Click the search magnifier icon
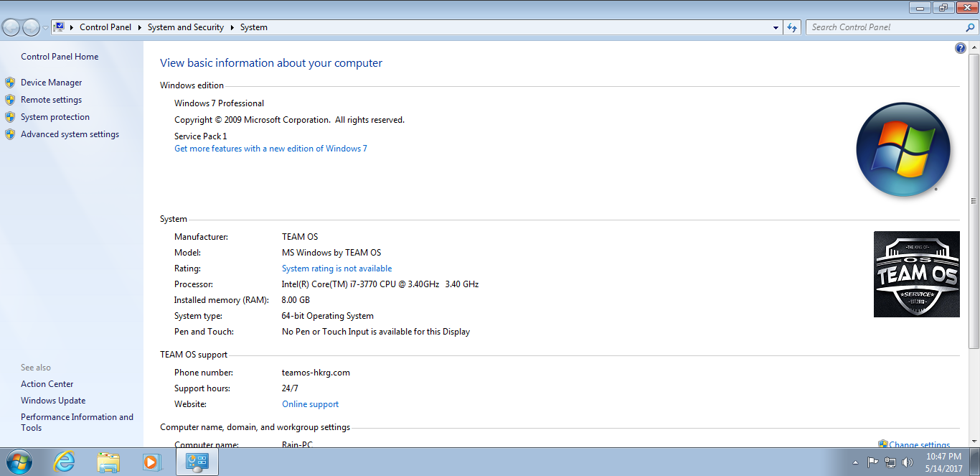This screenshot has width=980, height=476. pyautogui.click(x=971, y=27)
